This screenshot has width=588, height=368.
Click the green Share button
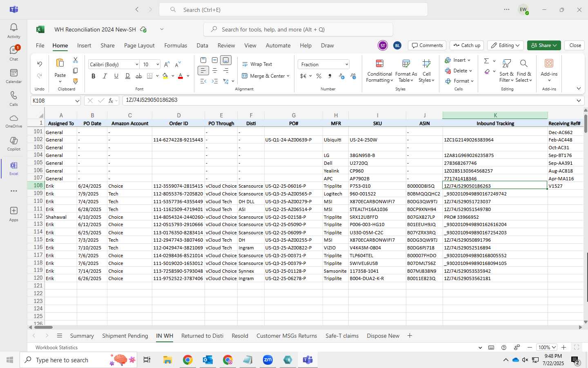tap(544, 45)
